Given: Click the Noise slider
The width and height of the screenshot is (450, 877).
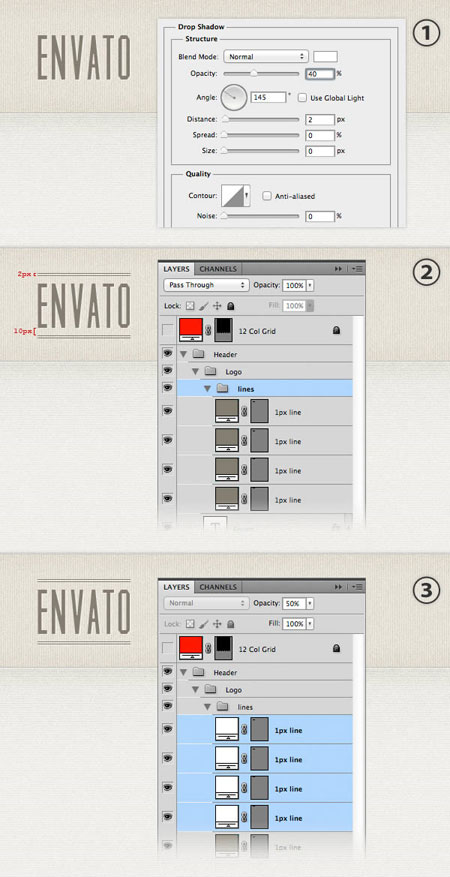Looking at the screenshot, I should pos(261,216).
